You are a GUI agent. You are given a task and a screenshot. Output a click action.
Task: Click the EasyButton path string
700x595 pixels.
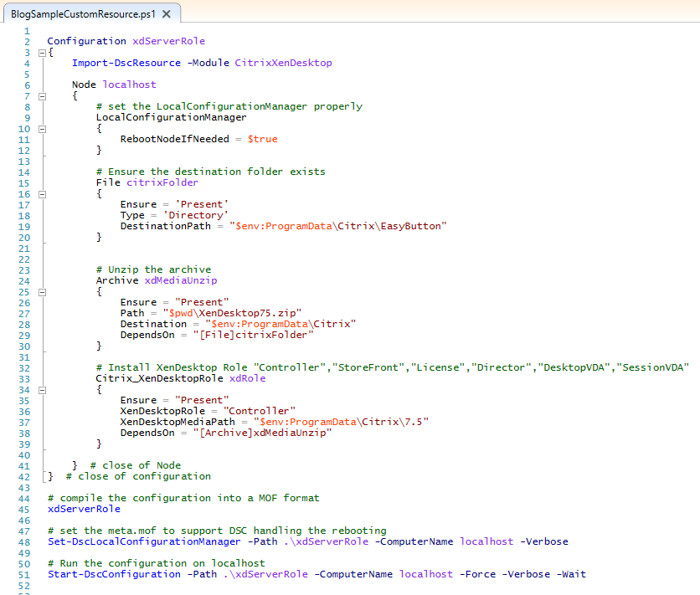pyautogui.click(x=338, y=226)
